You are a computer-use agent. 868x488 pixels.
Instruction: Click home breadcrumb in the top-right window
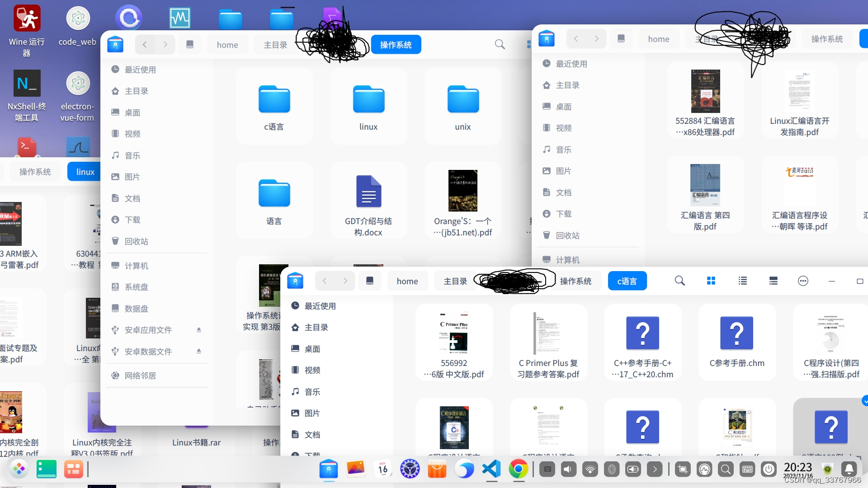click(x=658, y=39)
